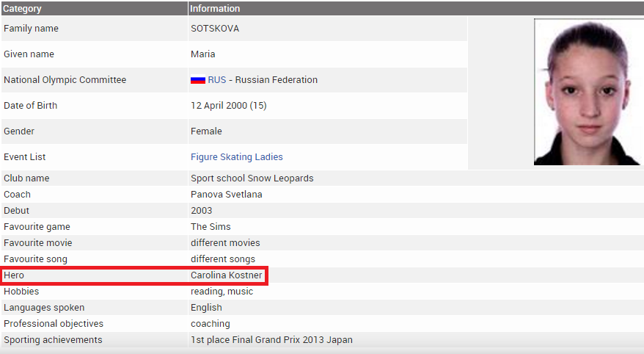Click the Favourite movie label
This screenshot has width=644, height=354.
pos(38,243)
